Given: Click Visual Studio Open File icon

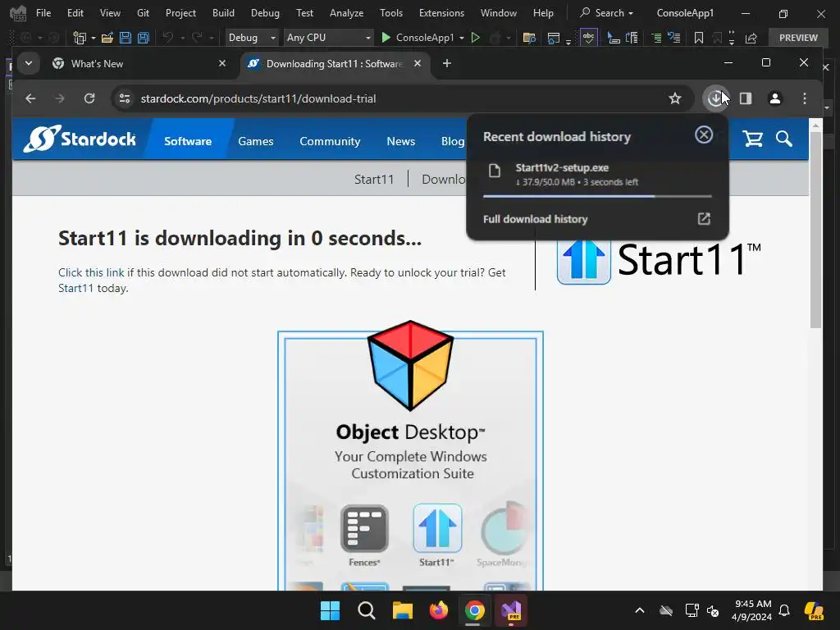Looking at the screenshot, I should click(x=107, y=38).
